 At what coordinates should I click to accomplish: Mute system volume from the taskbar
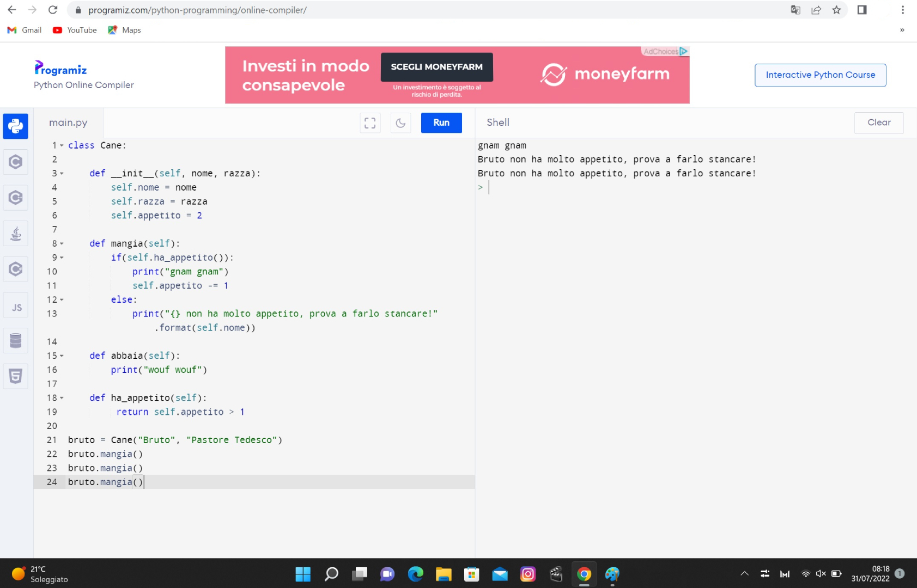[x=821, y=573]
